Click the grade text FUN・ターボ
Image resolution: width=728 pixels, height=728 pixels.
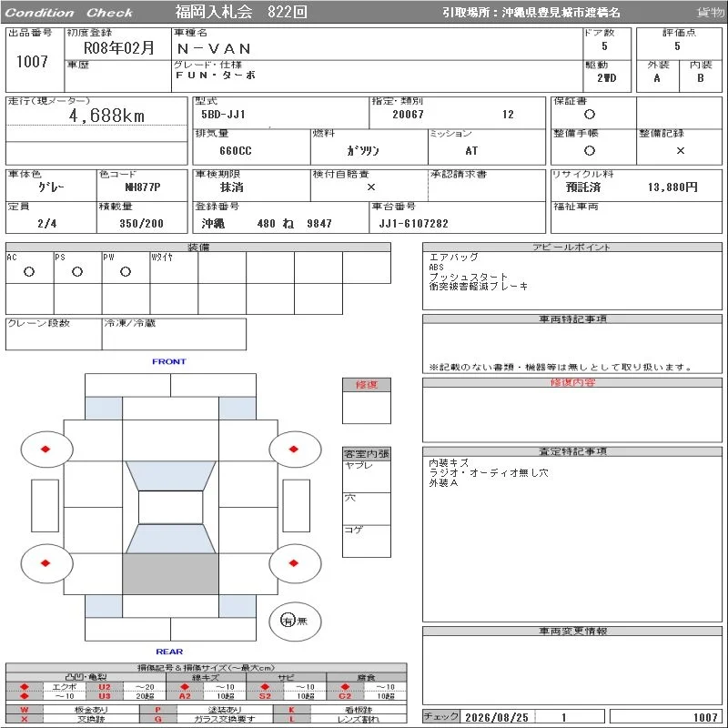coord(216,75)
